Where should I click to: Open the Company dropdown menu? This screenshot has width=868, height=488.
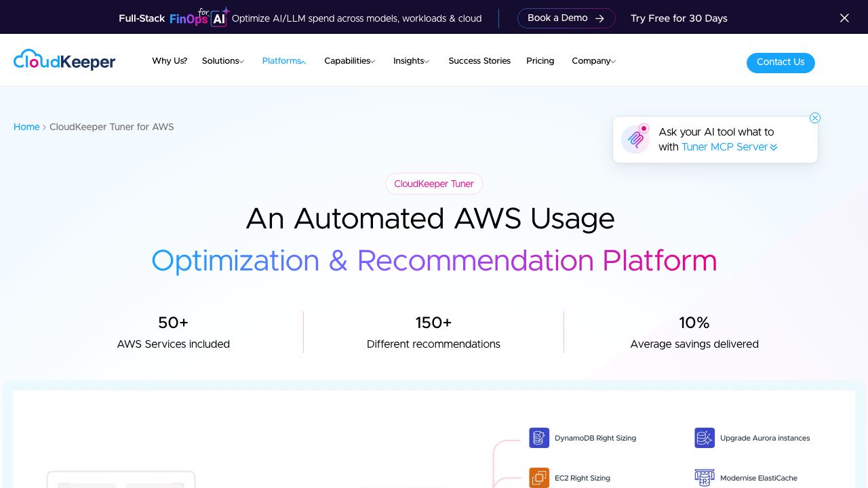(594, 61)
